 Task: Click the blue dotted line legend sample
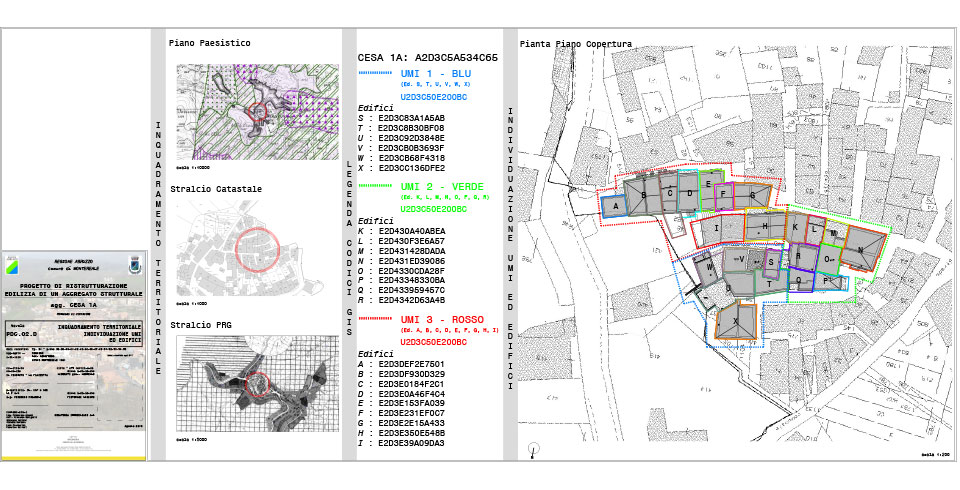375,74
